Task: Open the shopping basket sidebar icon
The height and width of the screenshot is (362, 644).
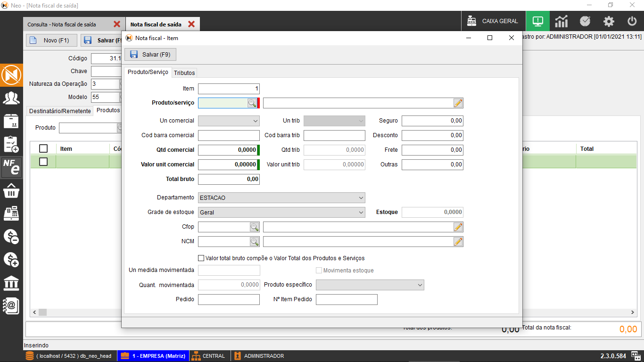Action: 11,190
